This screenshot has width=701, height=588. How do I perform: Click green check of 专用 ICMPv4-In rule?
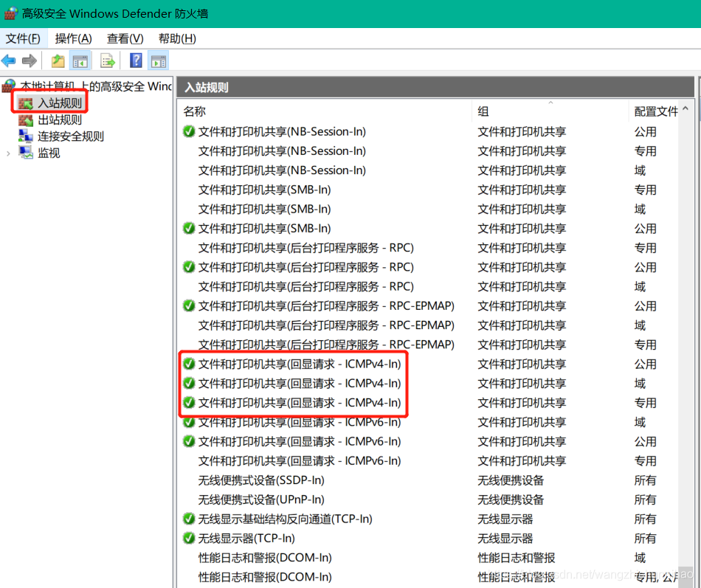pos(189,402)
